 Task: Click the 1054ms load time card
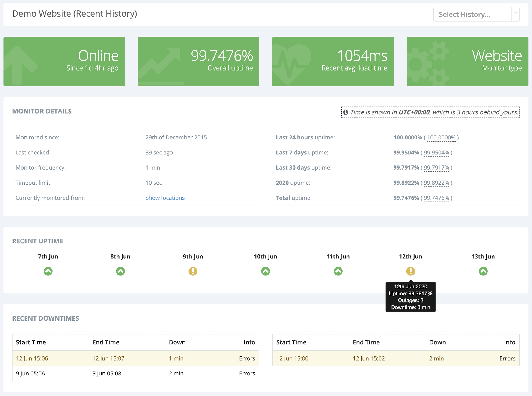pos(333,61)
